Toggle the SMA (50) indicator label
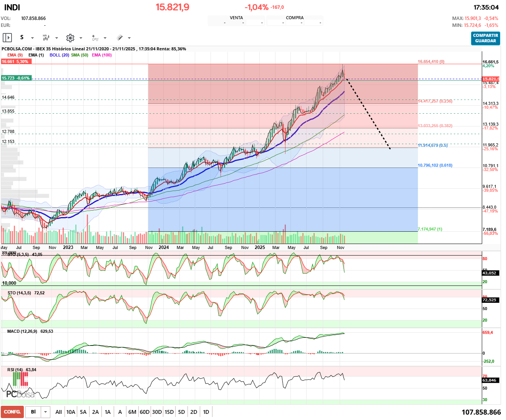506x420 pixels. pos(80,55)
